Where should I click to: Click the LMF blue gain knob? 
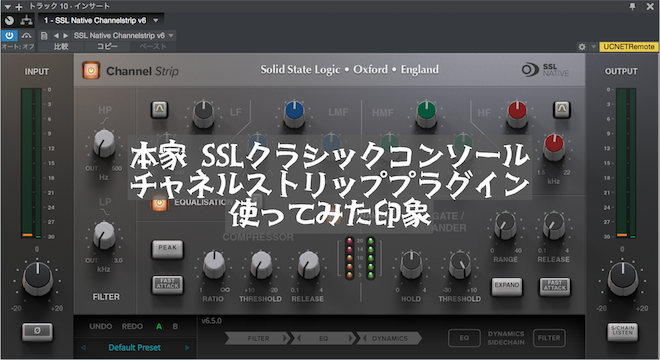click(x=294, y=114)
